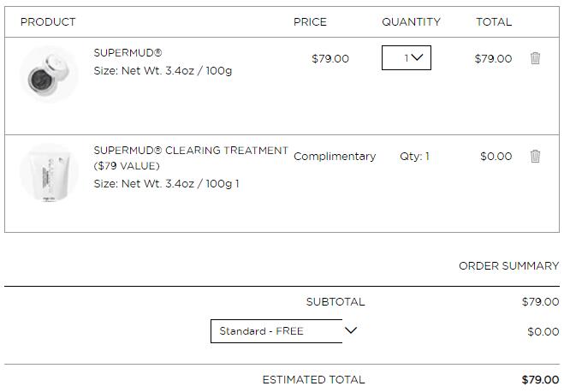The image size is (564, 392).
Task: Delete the complimentary Clearing Treatment trash icon
Action: click(x=535, y=156)
